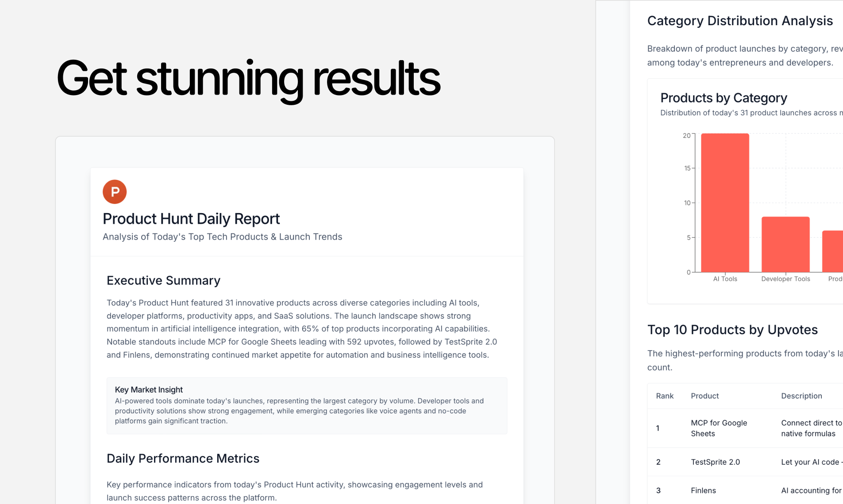The width and height of the screenshot is (843, 504).
Task: Click the 'Connect direct to' description cell
Action: pos(812,428)
